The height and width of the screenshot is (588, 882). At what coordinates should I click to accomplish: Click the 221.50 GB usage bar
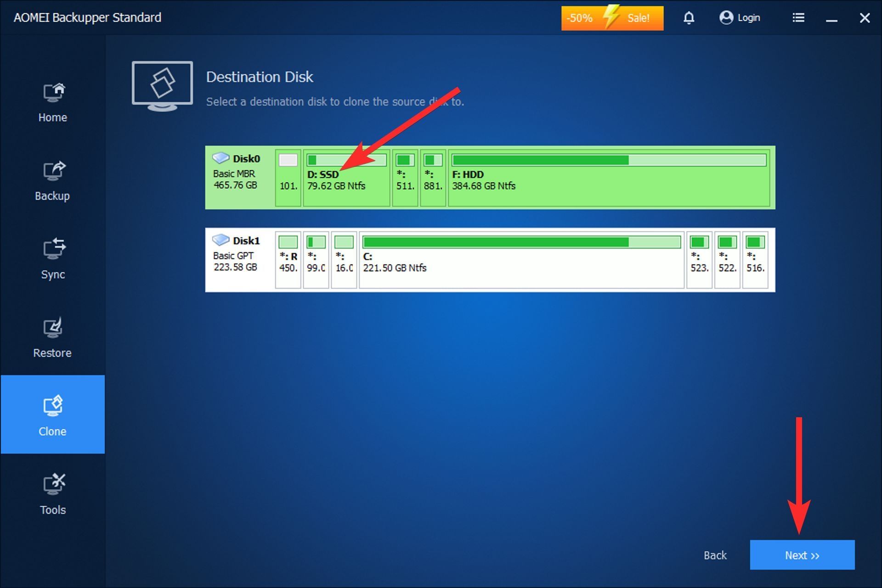point(521,241)
